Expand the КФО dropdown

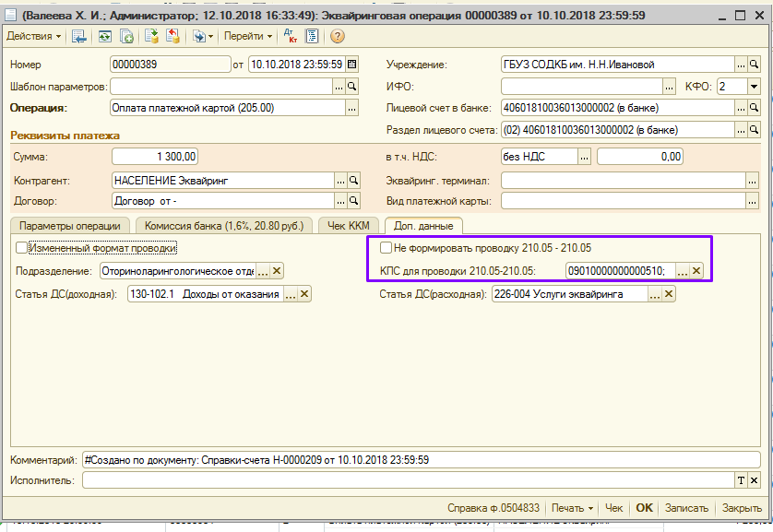754,86
